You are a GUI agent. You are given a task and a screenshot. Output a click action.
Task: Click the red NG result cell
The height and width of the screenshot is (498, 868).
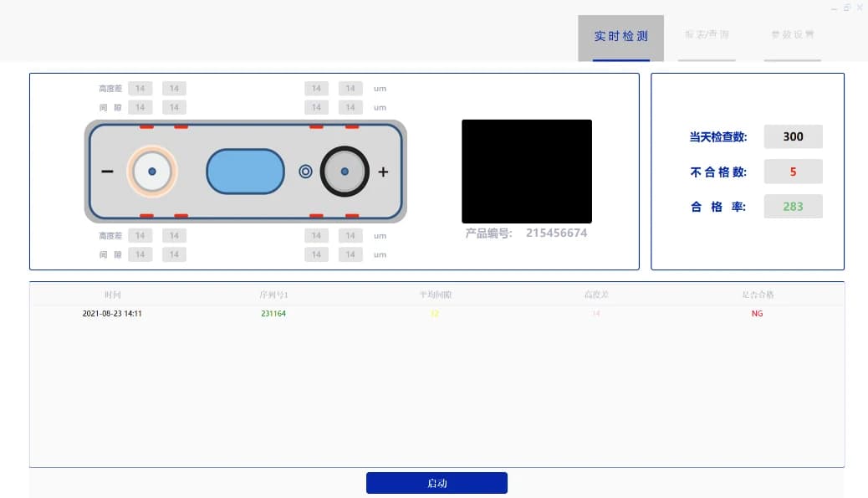click(758, 314)
